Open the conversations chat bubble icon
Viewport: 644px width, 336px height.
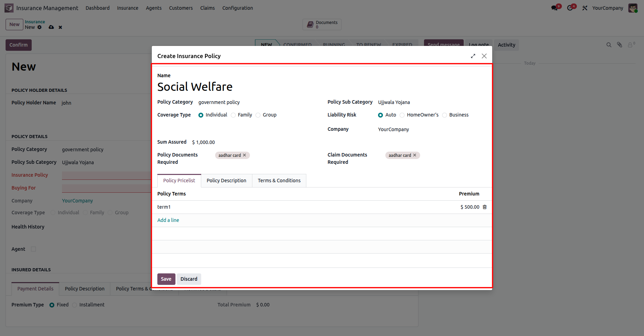pos(555,8)
